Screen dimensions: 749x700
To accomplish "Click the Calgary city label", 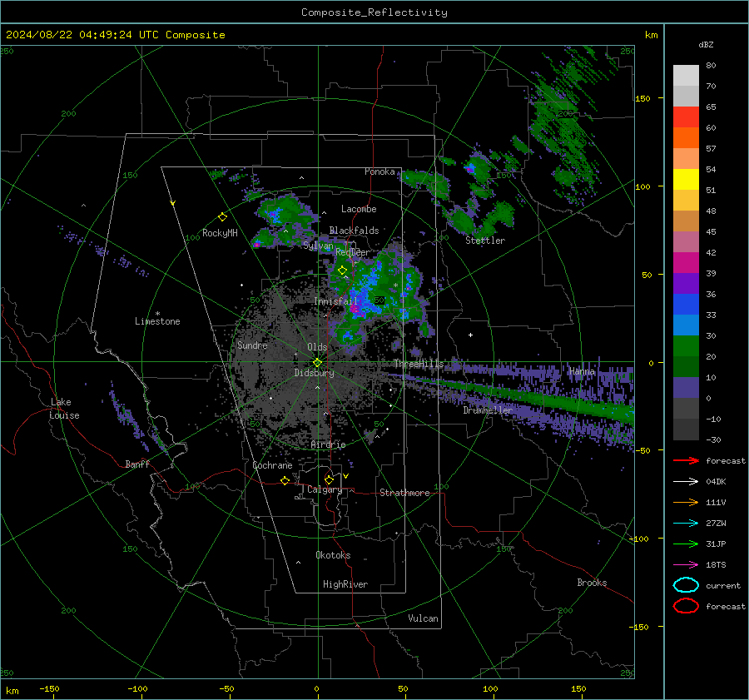I will point(325,489).
